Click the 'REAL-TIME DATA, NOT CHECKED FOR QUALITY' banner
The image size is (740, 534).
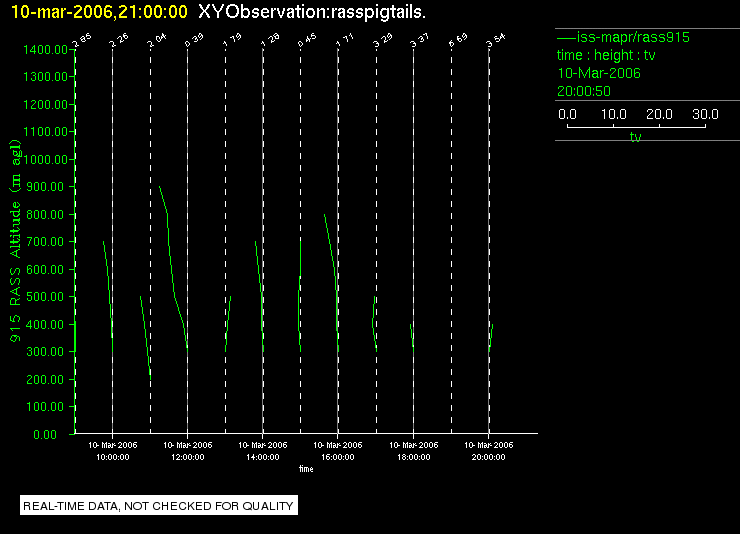point(159,506)
